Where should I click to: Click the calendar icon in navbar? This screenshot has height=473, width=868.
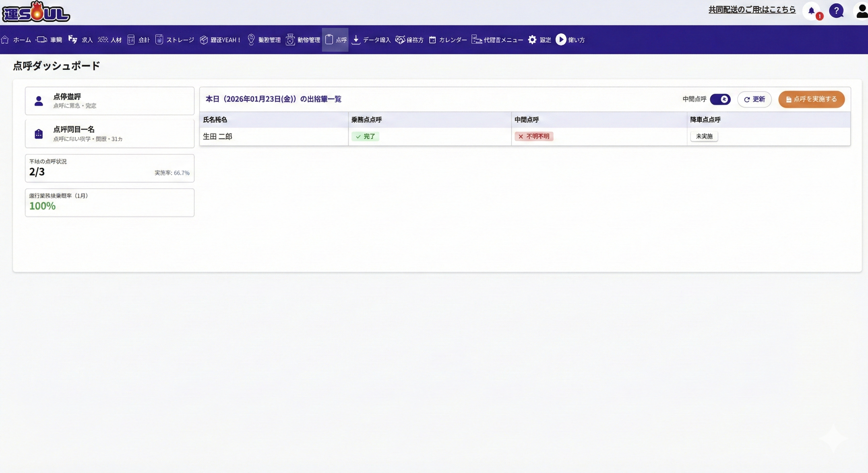pos(432,40)
